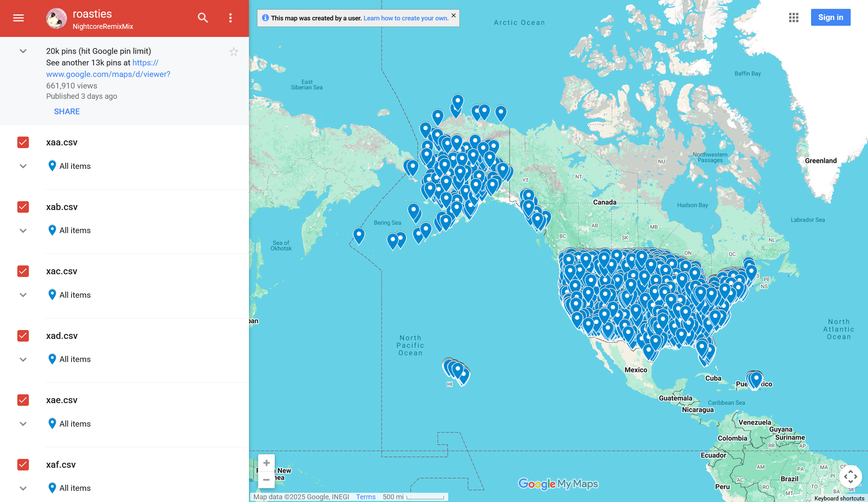The image size is (868, 502).
Task: Open the three-dot more options menu
Action: [230, 18]
